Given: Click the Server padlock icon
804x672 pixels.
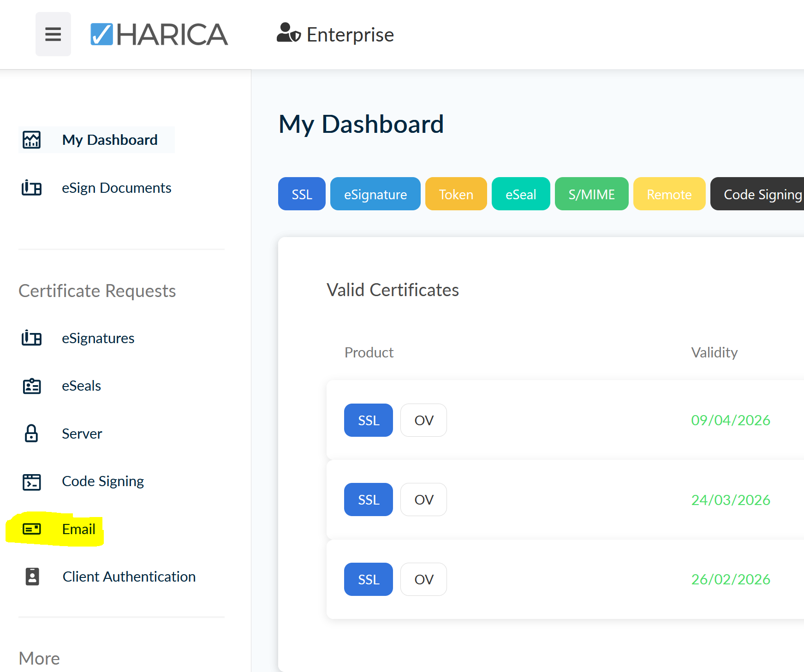Looking at the screenshot, I should (x=31, y=434).
